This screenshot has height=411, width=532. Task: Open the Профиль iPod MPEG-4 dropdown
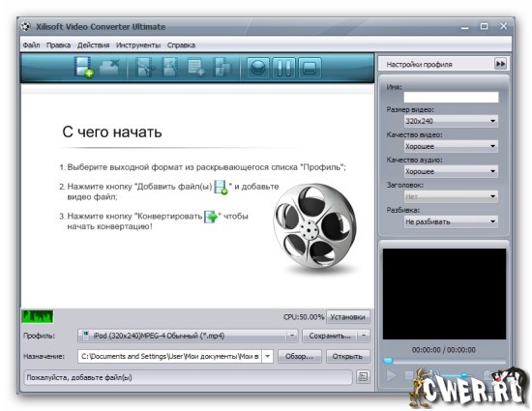188,336
